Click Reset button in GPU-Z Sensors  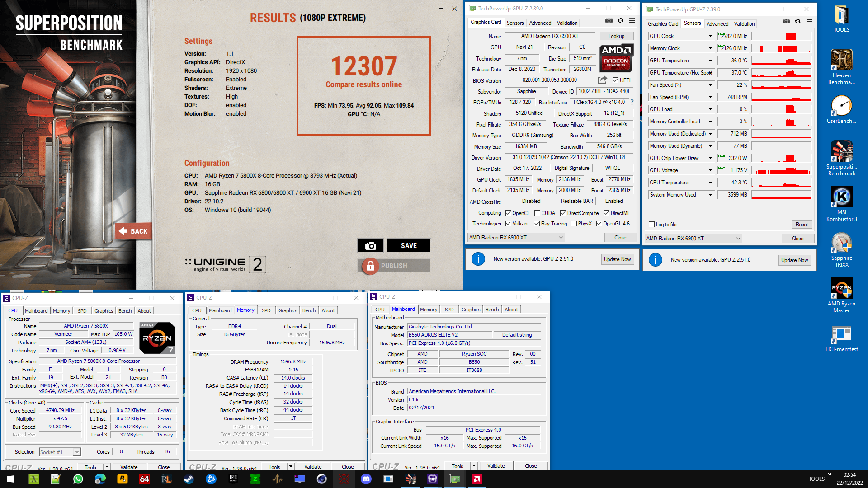click(802, 225)
